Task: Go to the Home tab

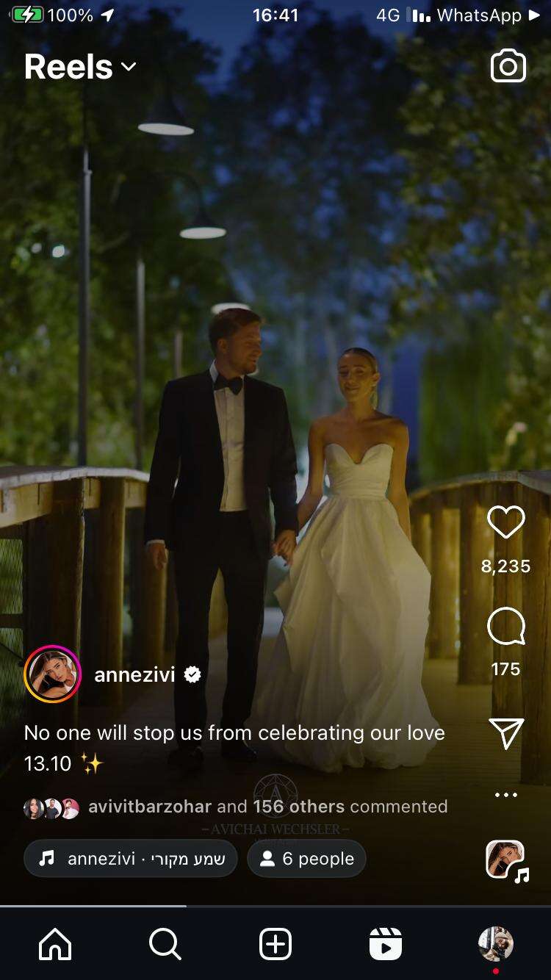Action: [x=55, y=944]
